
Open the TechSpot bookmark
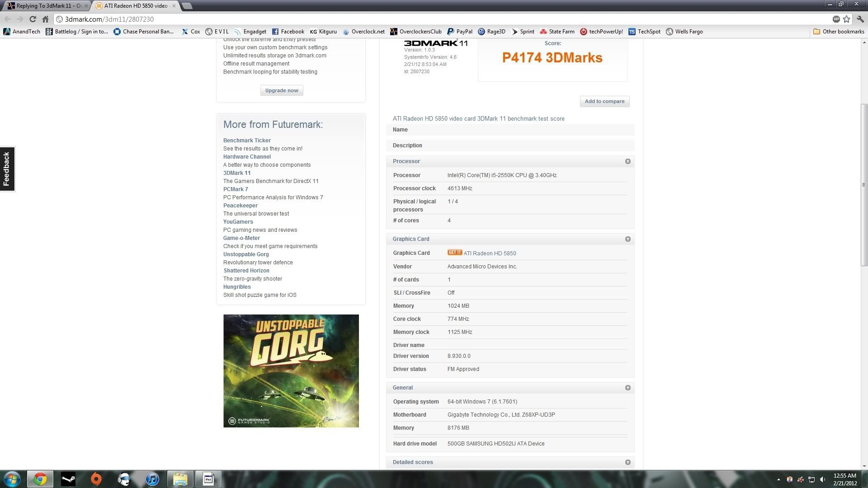(644, 32)
